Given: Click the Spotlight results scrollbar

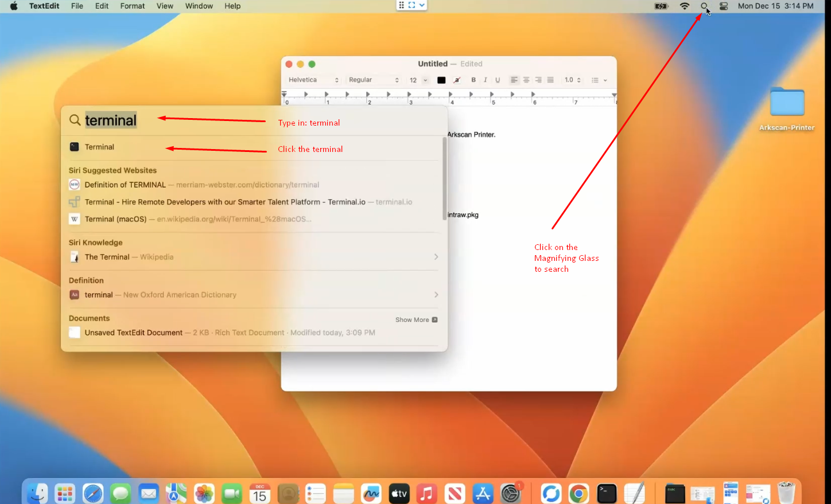Looking at the screenshot, I should click(444, 178).
